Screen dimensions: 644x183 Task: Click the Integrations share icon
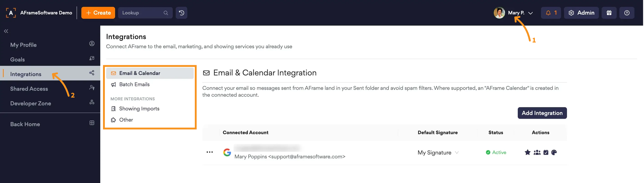92,73
